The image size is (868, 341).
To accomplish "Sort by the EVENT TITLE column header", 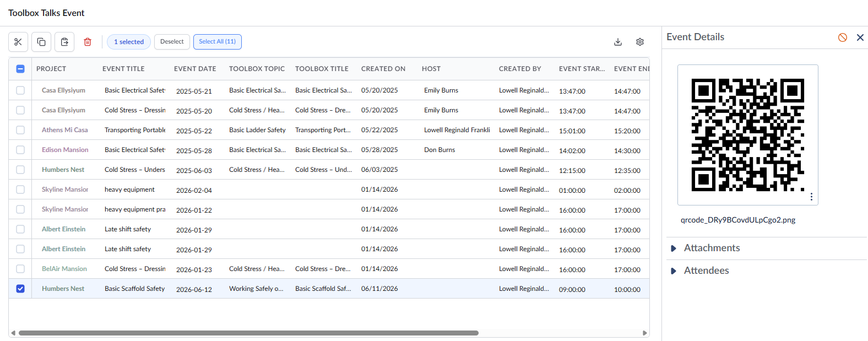I will (123, 69).
